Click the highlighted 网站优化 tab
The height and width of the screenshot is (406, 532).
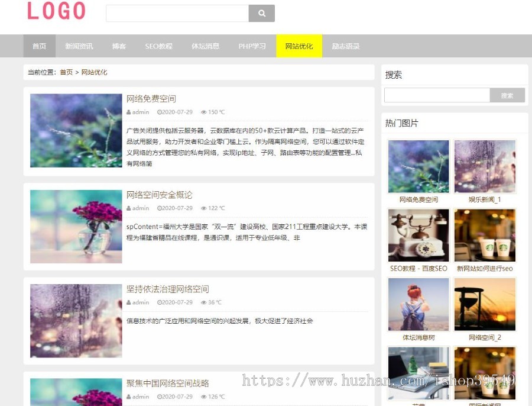299,46
